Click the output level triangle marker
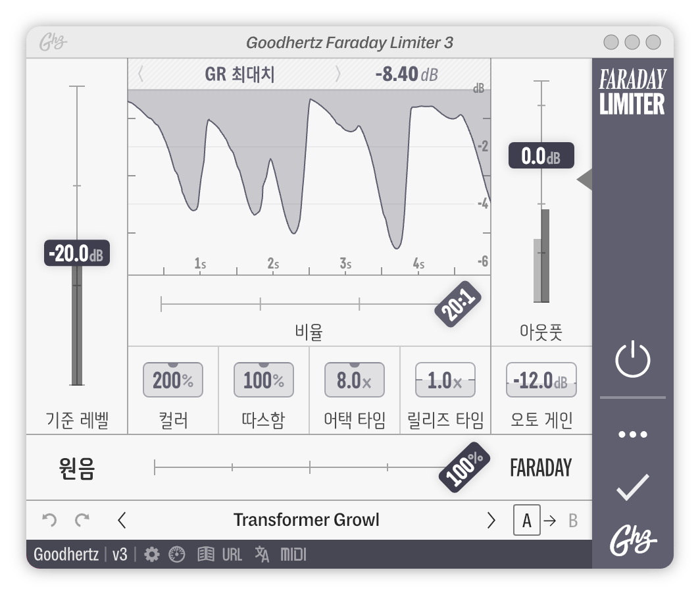Screen dimensions: 700x595 tap(584, 180)
